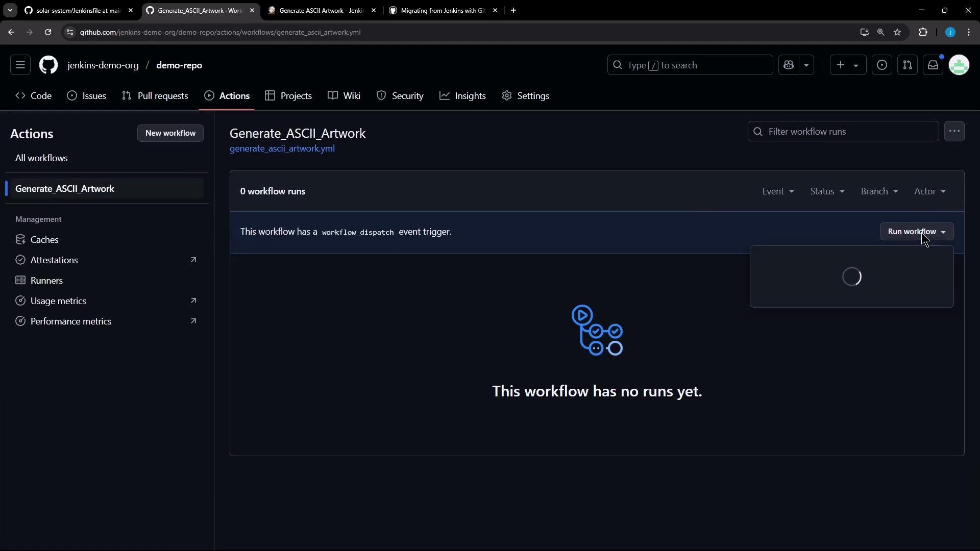Go to the demo-repo repository link

[179, 65]
